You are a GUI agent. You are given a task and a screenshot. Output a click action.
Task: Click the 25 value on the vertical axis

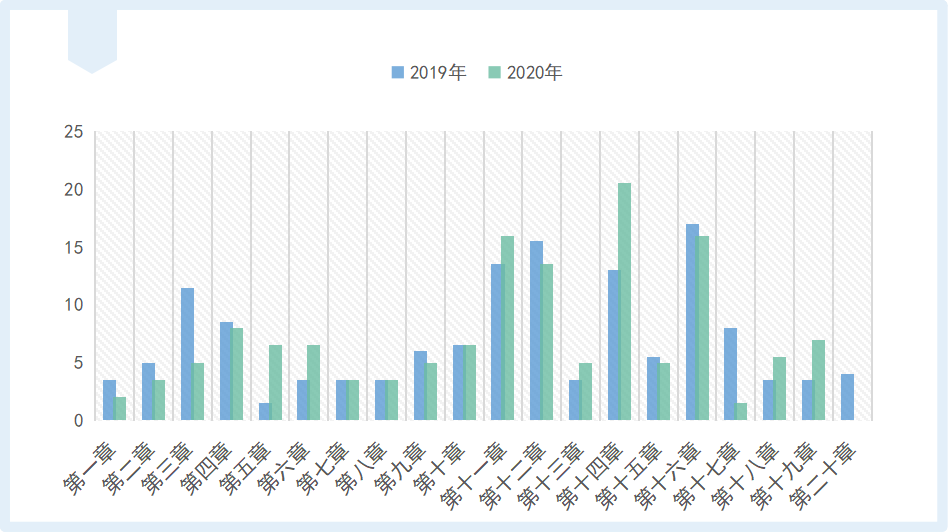click(73, 132)
